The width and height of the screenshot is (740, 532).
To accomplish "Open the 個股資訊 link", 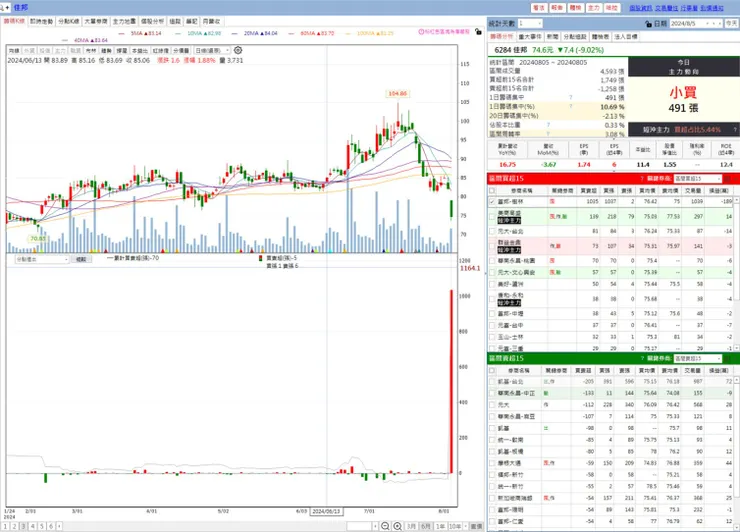I will pos(641,8).
